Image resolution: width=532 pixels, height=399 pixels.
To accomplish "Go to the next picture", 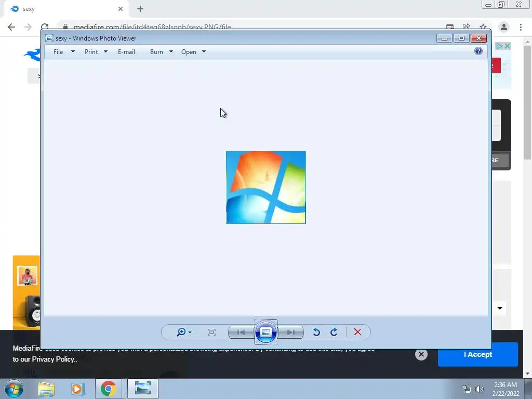I will [x=291, y=332].
